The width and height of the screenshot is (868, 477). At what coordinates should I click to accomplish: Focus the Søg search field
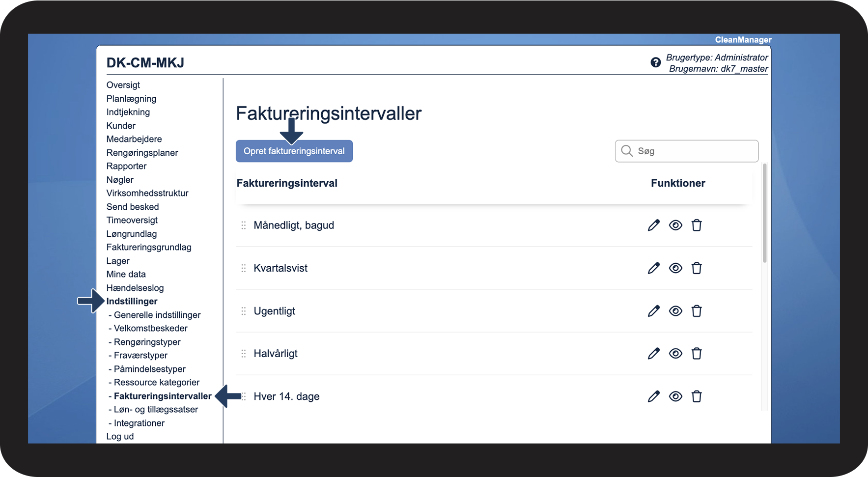693,151
